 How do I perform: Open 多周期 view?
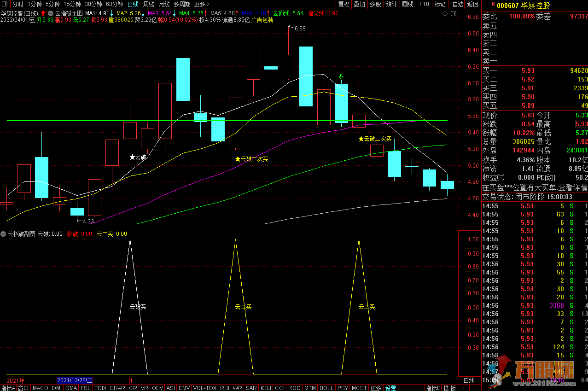[182, 4]
